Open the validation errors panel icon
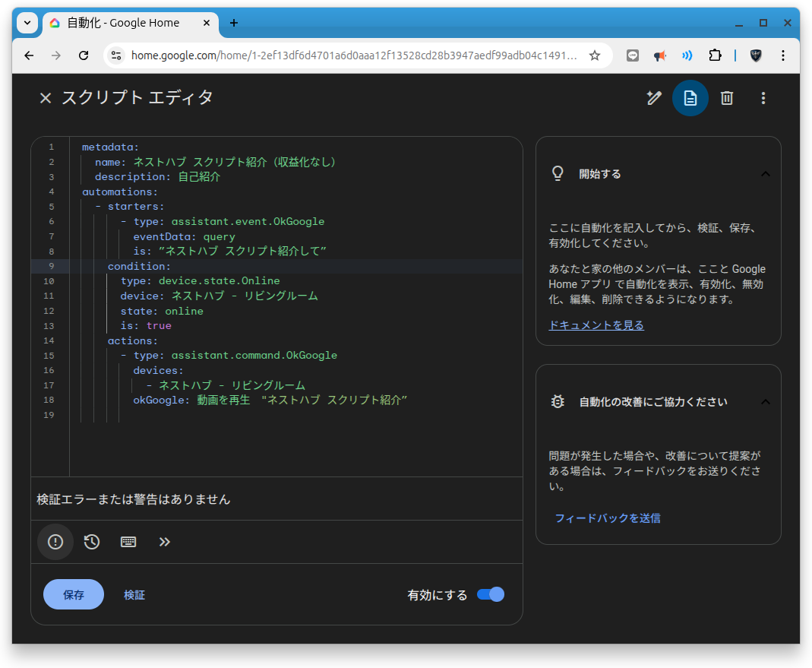The image size is (812, 668). (x=55, y=542)
